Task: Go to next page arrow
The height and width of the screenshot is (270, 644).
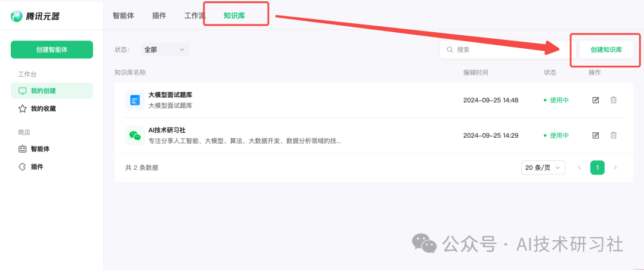Action: pyautogui.click(x=615, y=167)
